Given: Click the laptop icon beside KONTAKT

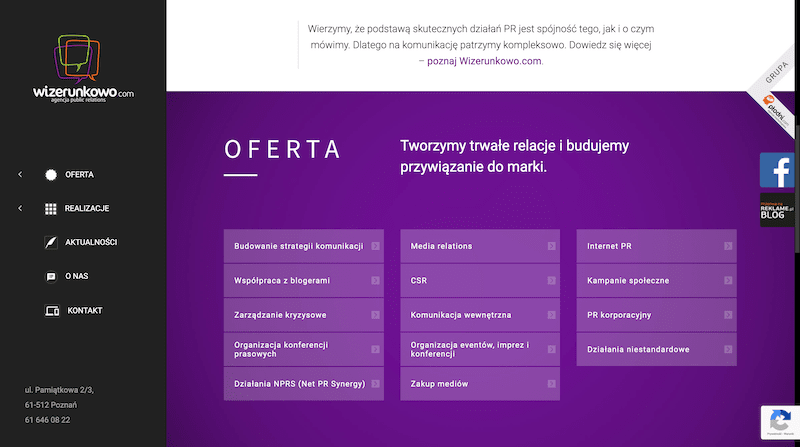Looking at the screenshot, I should [x=52, y=311].
